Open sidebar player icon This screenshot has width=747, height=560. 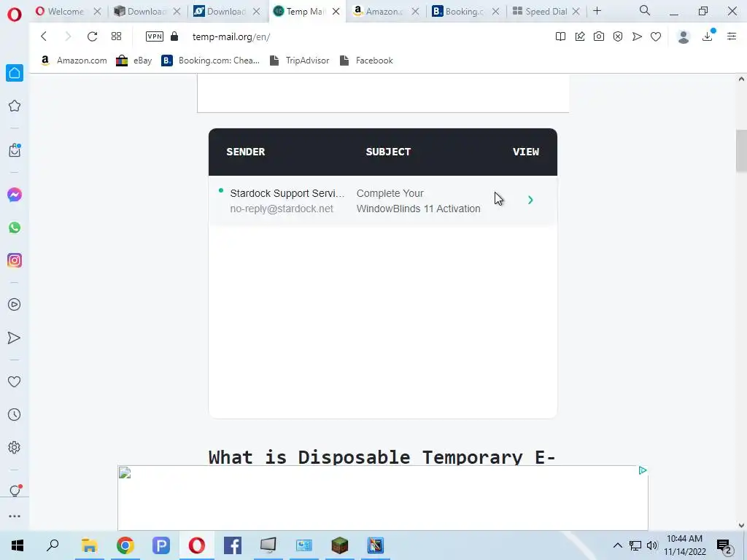click(x=15, y=305)
